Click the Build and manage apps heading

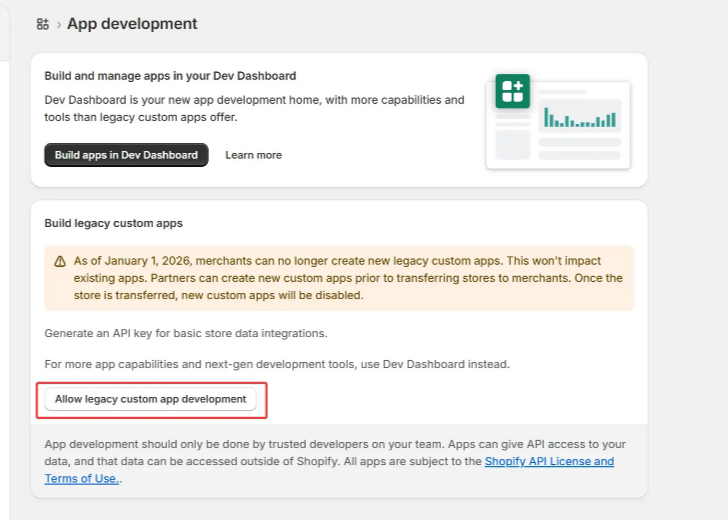(170, 75)
